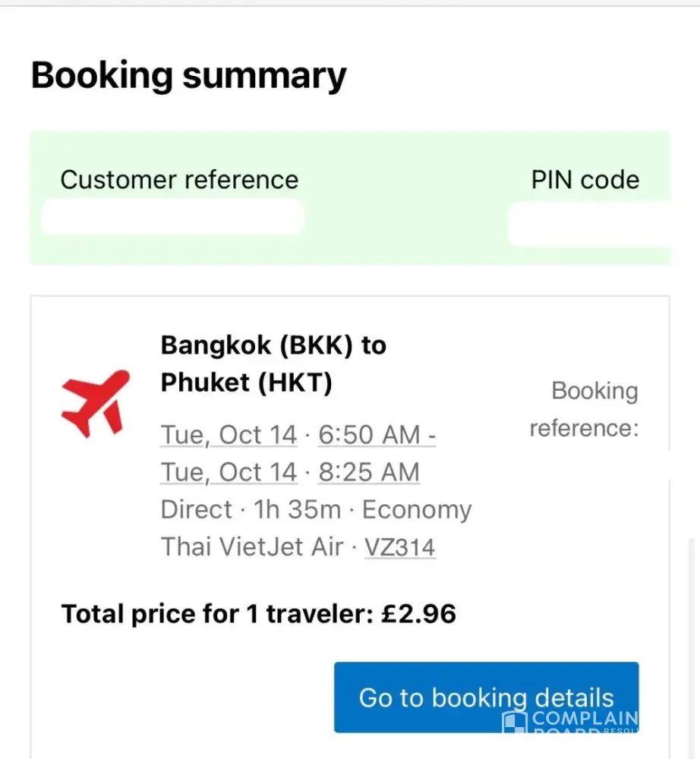
Task: Click the arrival date before 8:25 AM
Action: [229, 472]
